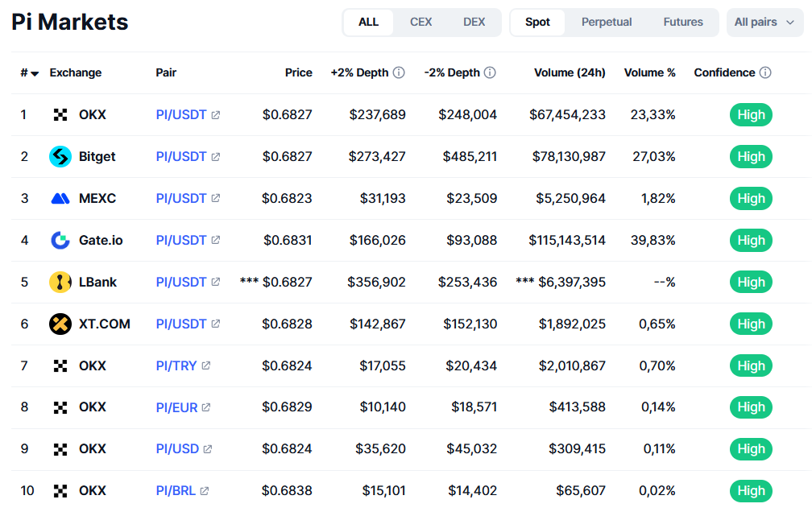Click external link icon for XT.COM PI/USDT

(216, 324)
